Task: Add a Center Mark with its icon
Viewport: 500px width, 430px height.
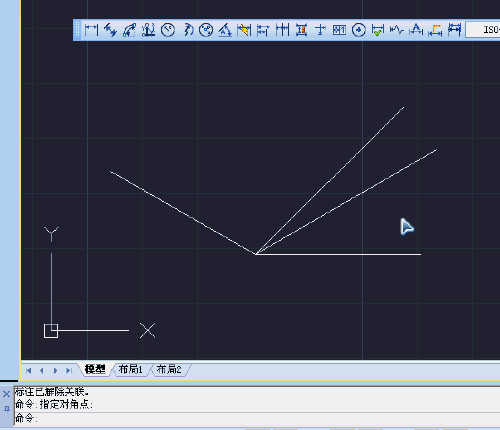Action: point(359,30)
